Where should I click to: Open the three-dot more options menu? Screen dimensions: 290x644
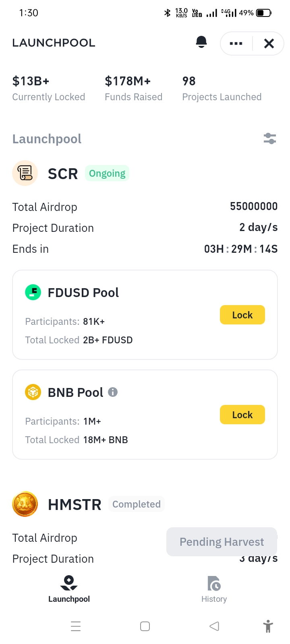(x=236, y=43)
